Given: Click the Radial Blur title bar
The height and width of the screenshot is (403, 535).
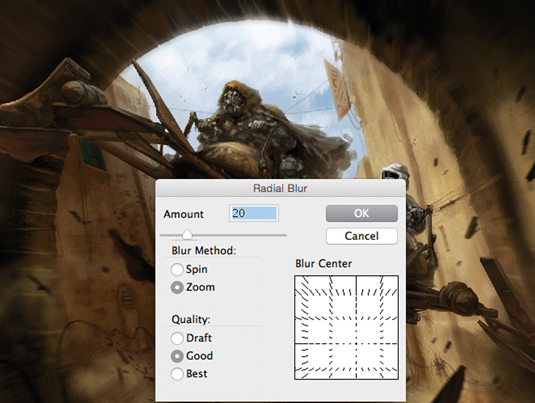Looking at the screenshot, I should click(280, 188).
